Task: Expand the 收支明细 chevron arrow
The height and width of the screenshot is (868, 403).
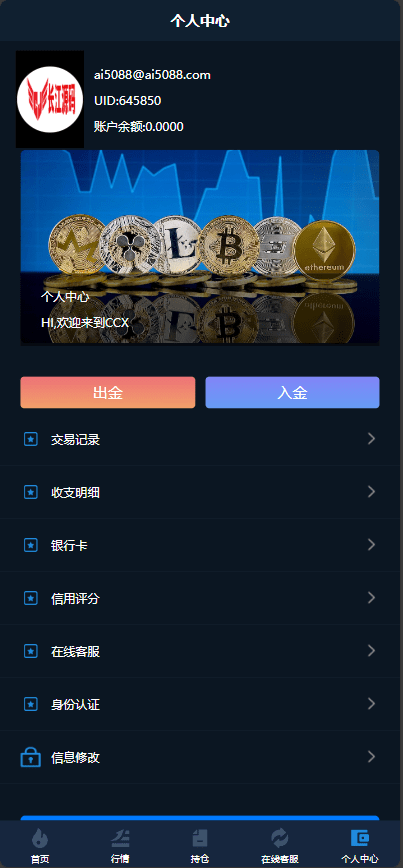Action: click(x=371, y=492)
